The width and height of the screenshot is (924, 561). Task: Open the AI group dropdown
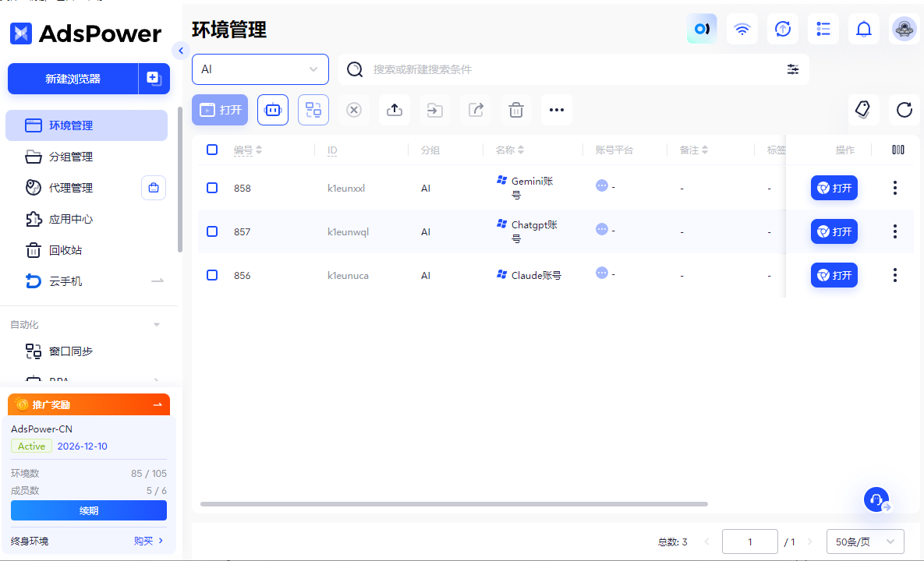click(260, 69)
